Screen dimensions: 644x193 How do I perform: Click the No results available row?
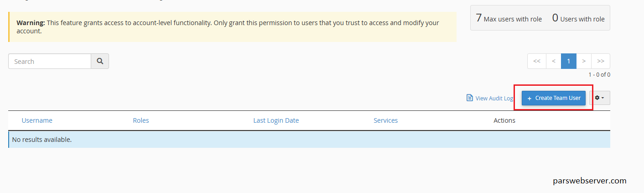[x=309, y=139]
